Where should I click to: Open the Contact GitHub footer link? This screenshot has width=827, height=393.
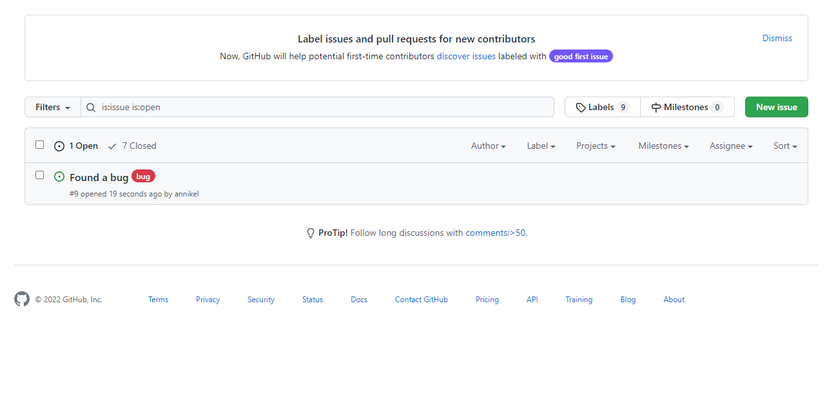421,300
